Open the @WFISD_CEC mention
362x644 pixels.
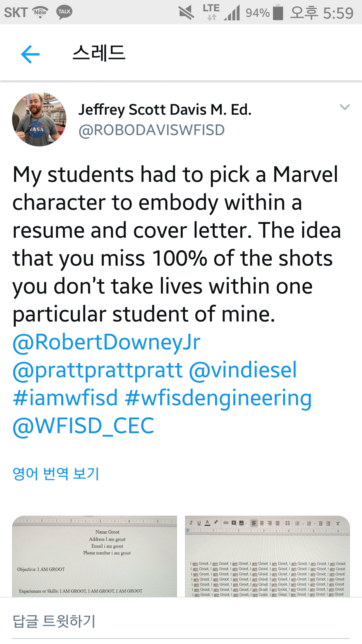click(x=83, y=426)
